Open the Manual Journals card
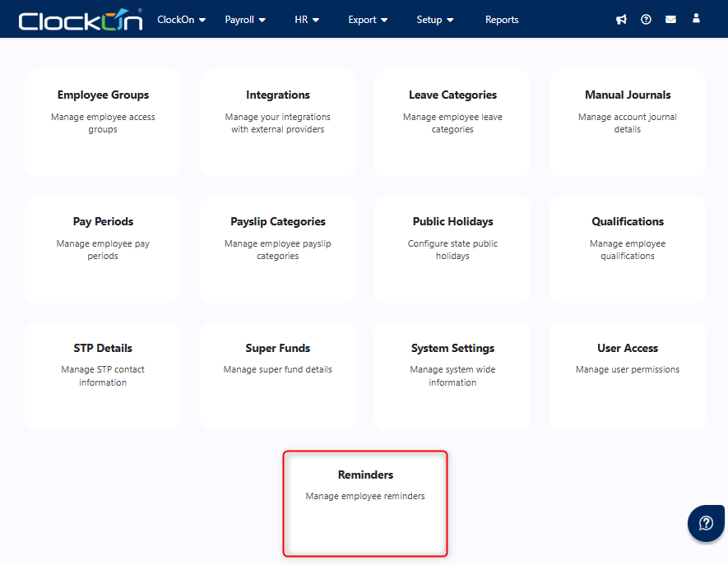 point(628,123)
